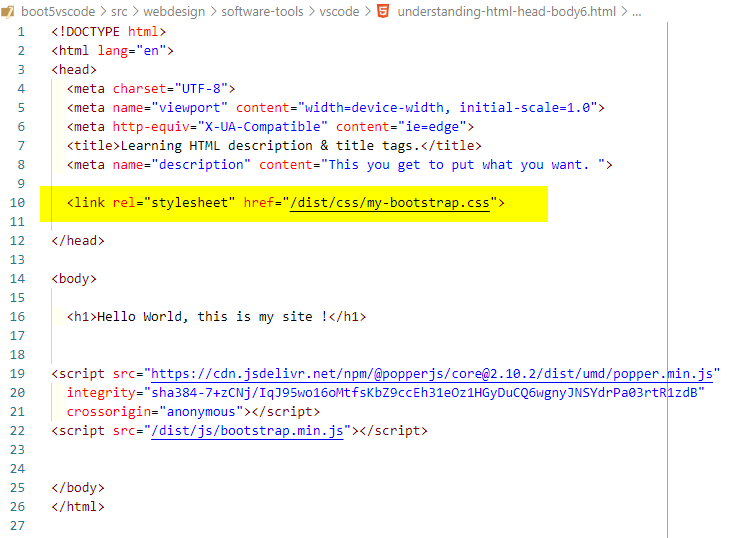Click the title text Learning HTML description

click(x=217, y=146)
